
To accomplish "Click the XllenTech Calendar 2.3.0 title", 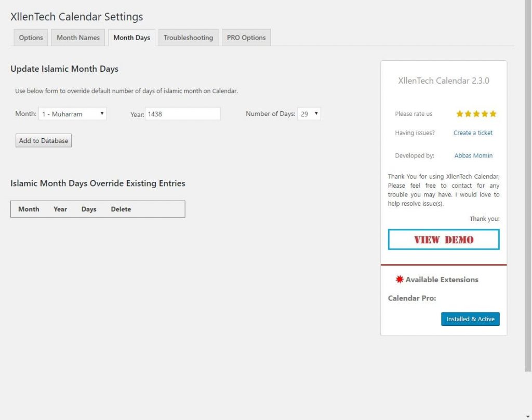I will click(x=444, y=81).
